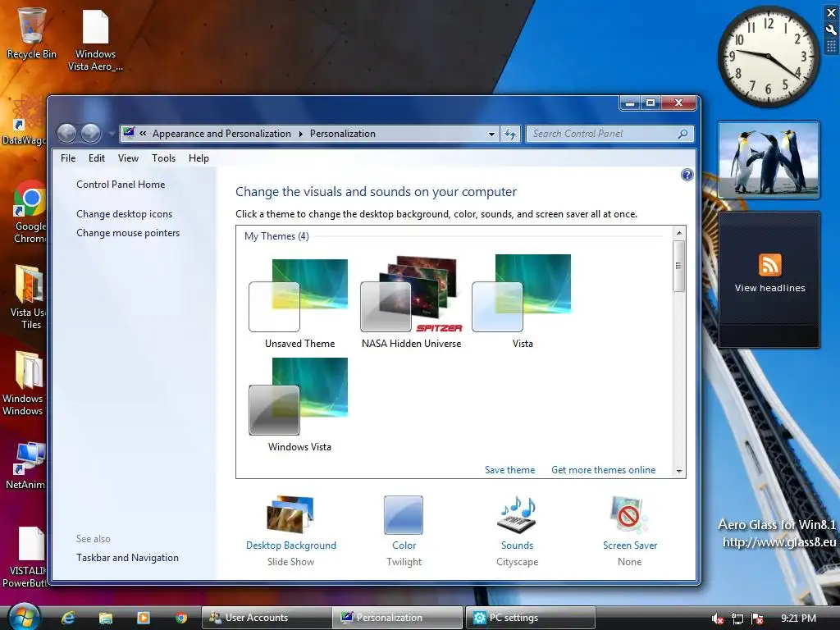Open the Help menu

tap(199, 158)
